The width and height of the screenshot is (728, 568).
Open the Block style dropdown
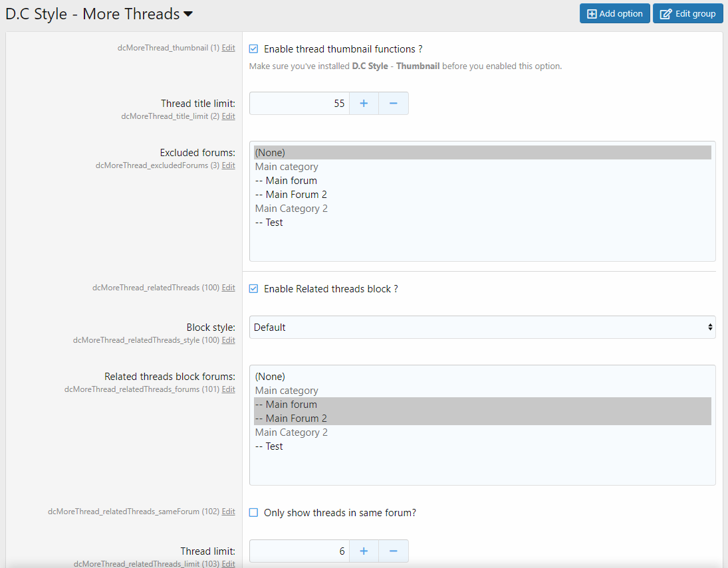click(x=482, y=327)
